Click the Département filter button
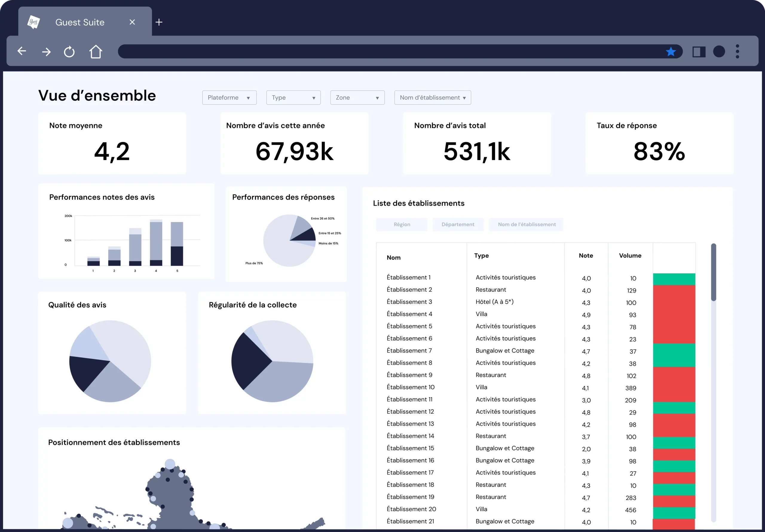The width and height of the screenshot is (765, 532). (x=458, y=225)
